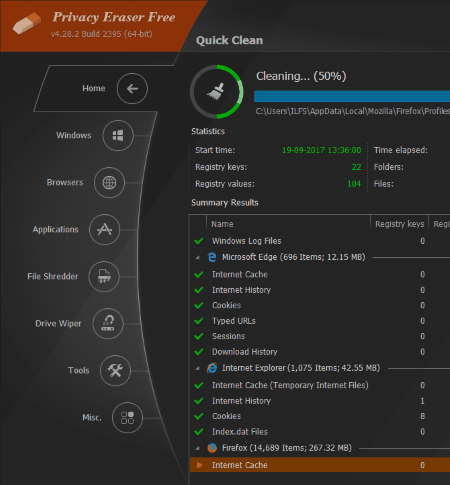Open the Windows section icon
The height and width of the screenshot is (485, 450).
pos(118,136)
